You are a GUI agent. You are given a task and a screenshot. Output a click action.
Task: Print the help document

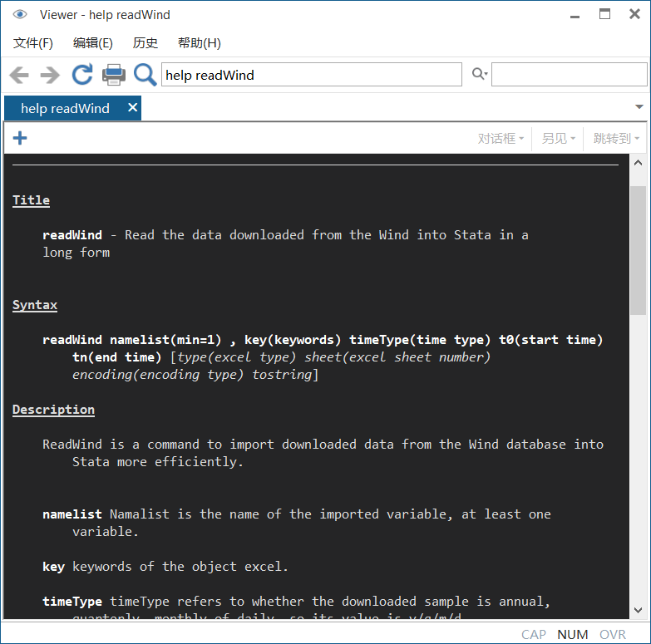click(113, 75)
